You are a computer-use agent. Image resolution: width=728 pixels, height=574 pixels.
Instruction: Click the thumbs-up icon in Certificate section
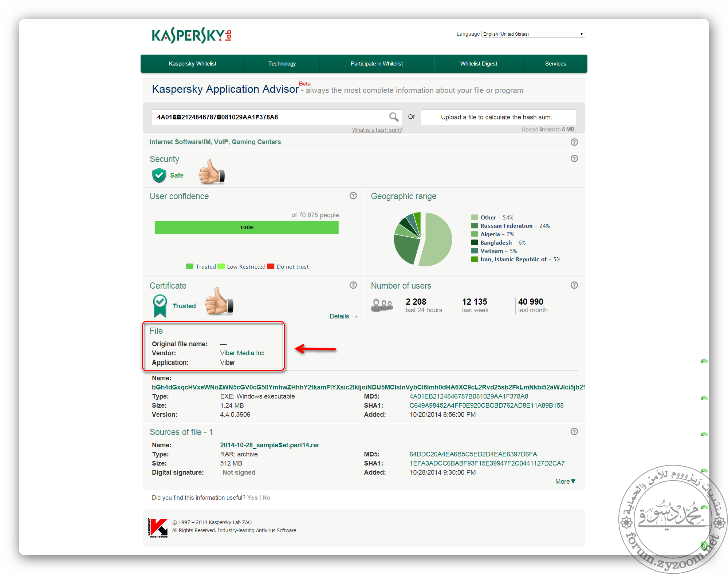[219, 301]
